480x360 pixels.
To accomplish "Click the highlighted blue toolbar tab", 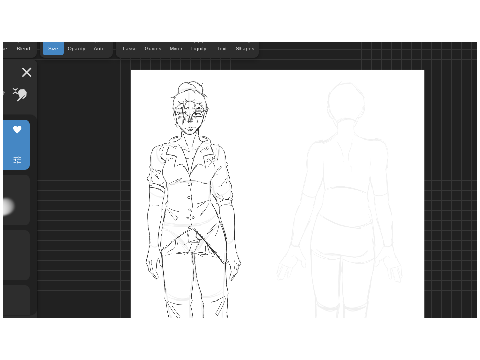I will (53, 49).
